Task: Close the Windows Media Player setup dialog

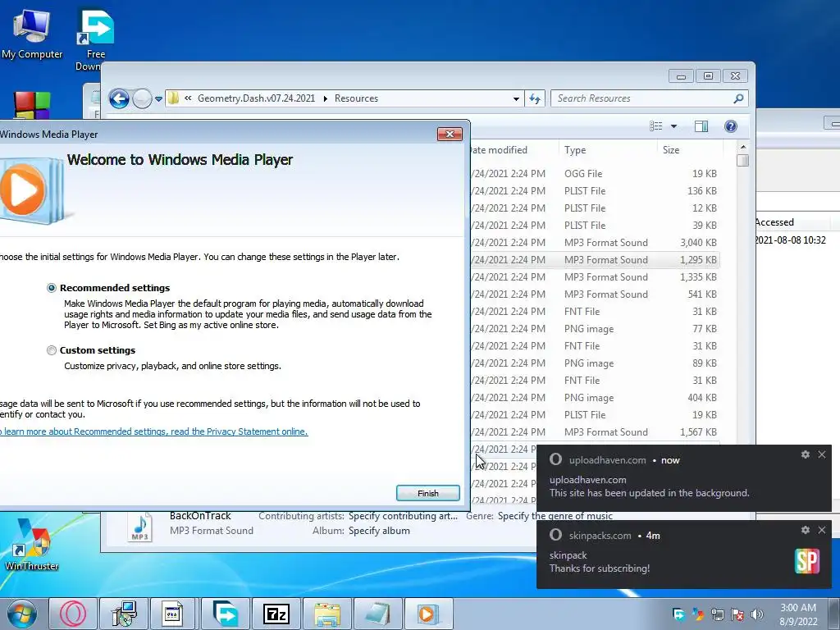Action: click(450, 134)
